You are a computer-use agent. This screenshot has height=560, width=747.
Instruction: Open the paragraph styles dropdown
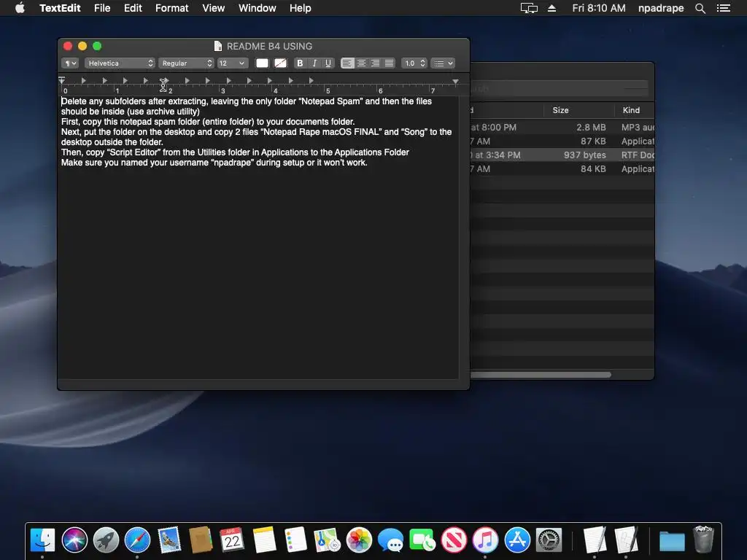tap(69, 63)
